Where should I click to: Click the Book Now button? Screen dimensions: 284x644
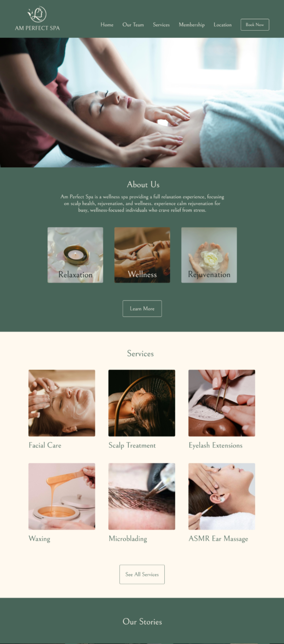pos(255,24)
